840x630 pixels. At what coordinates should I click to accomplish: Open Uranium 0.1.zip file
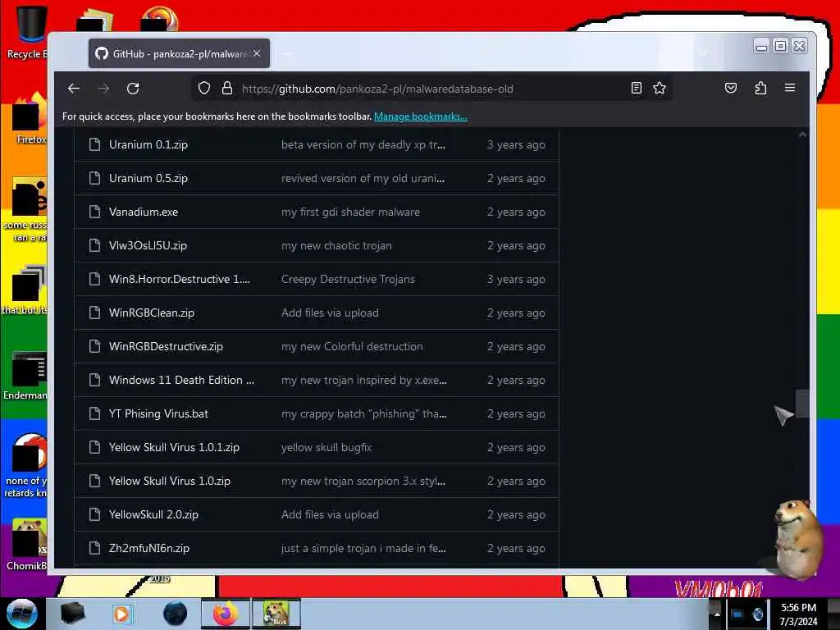(148, 144)
